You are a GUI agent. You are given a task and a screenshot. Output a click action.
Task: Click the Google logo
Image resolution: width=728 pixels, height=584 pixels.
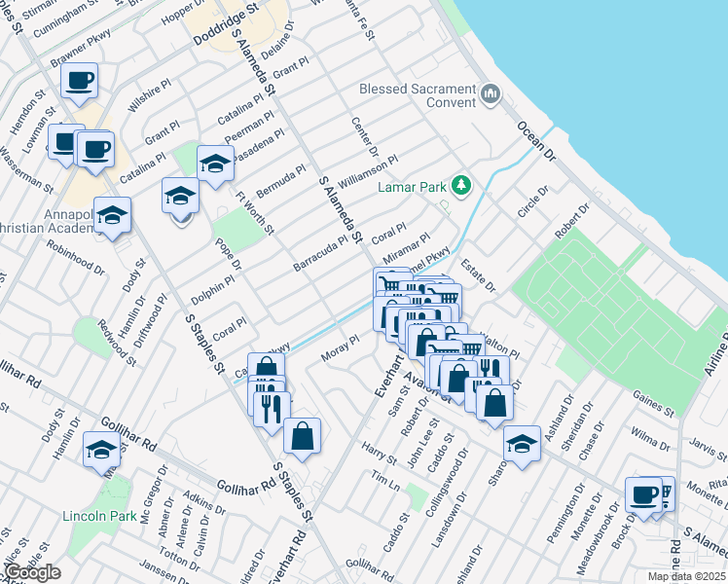tap(32, 572)
